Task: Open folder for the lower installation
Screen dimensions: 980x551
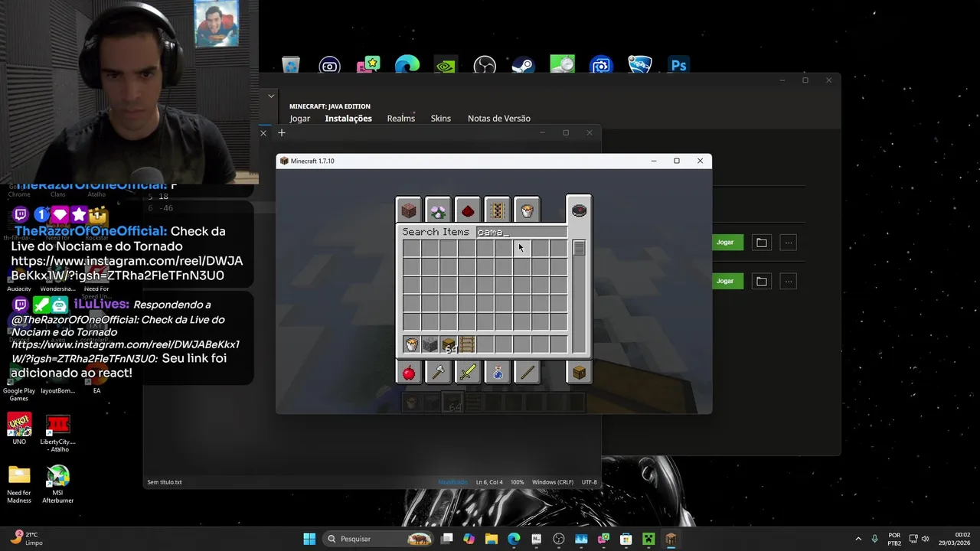Action: click(761, 281)
